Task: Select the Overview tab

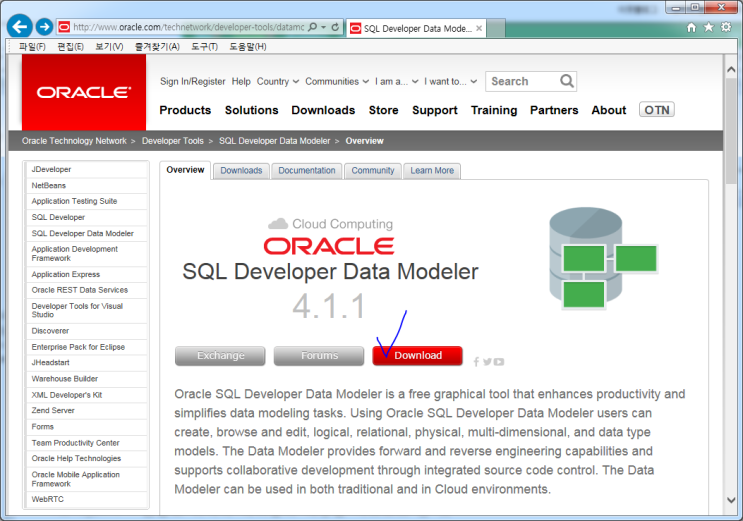Action: click(x=185, y=170)
